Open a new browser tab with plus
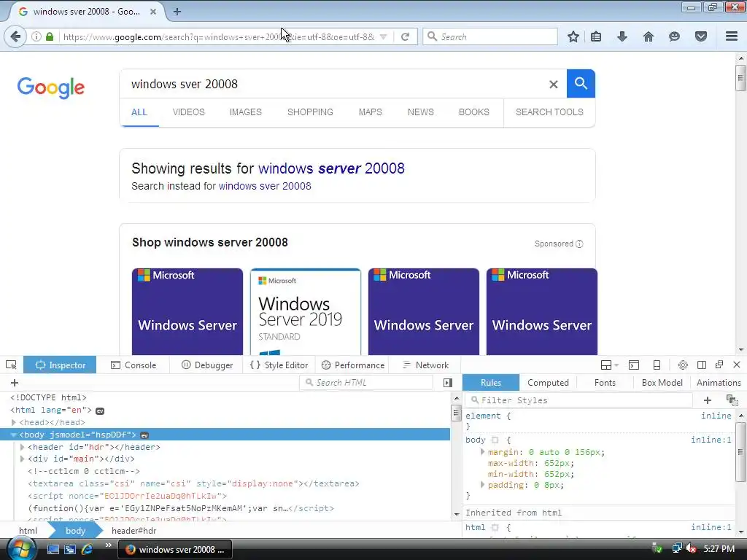This screenshot has width=747, height=560. 177,12
